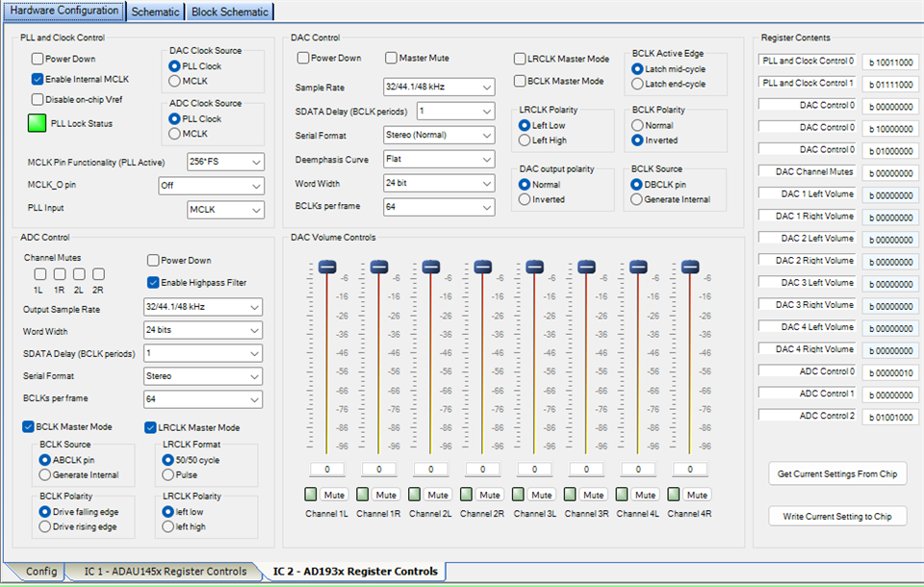
Task: Open IC 1 - ADAU145x Register Controls tab
Action: (165, 571)
